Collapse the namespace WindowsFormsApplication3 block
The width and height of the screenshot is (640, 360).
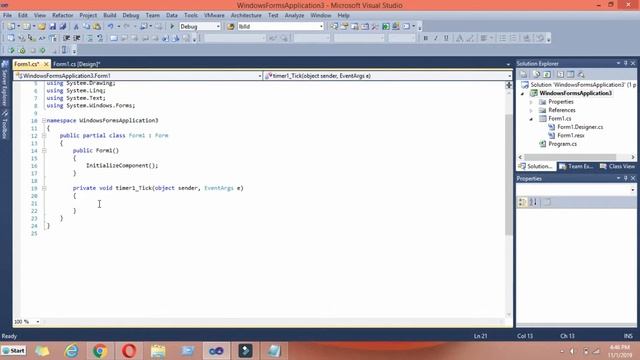pos(44,120)
